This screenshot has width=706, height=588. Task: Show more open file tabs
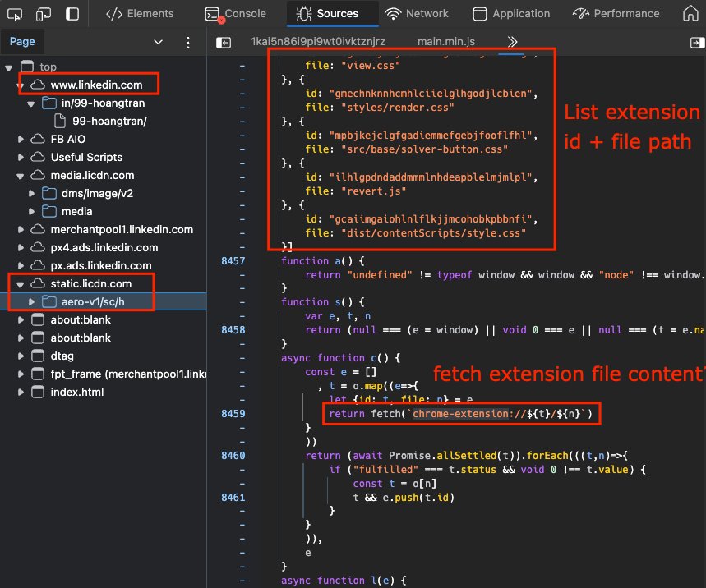512,42
